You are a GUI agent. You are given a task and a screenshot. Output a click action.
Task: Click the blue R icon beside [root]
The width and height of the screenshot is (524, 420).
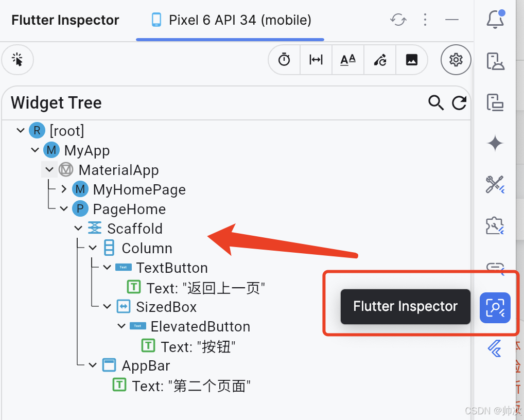(x=37, y=130)
